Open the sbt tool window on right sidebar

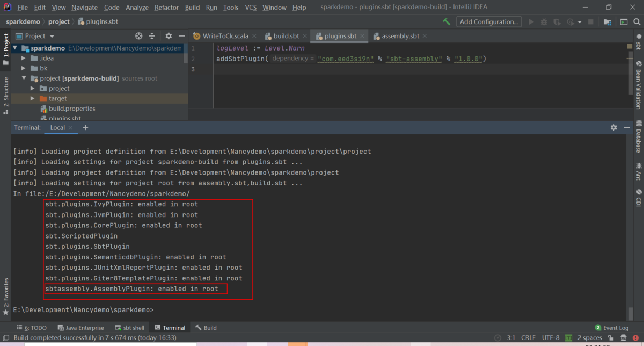coord(639,41)
